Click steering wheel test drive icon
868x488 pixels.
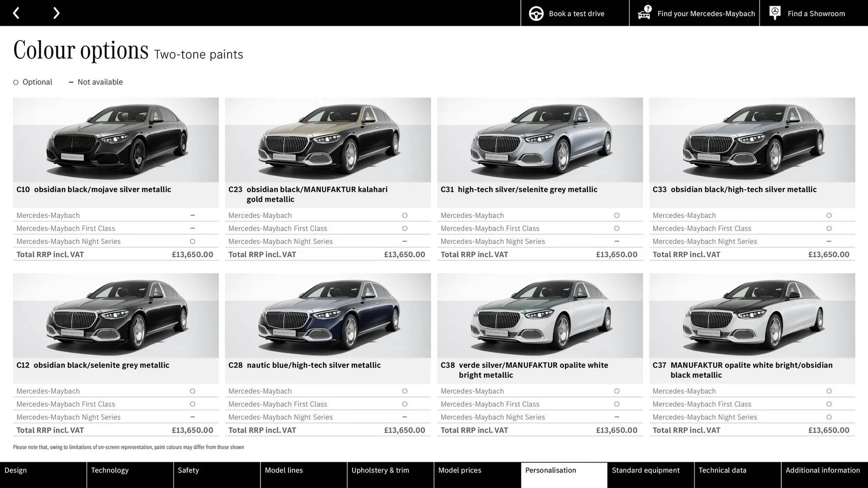[536, 14]
